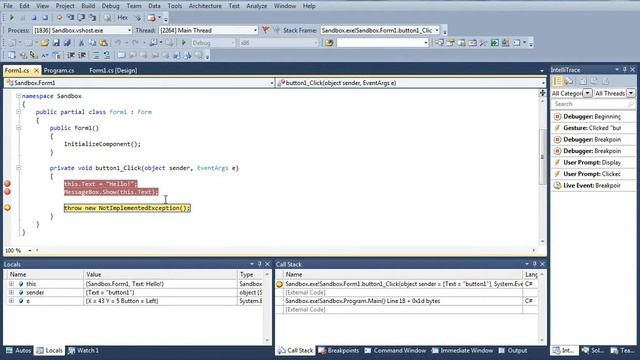The image size is (640, 360).
Task: Collapse the button1_Click method region
Action: tap(18, 168)
